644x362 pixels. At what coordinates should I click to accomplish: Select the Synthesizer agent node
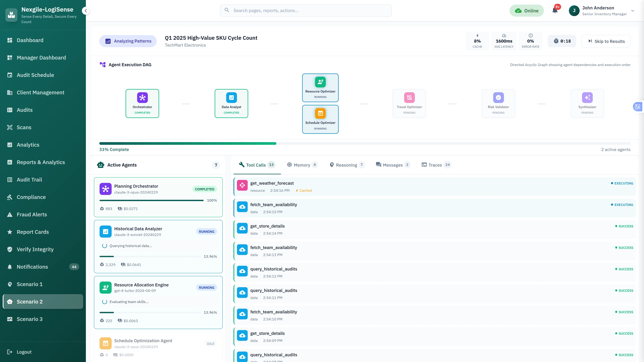point(587,103)
